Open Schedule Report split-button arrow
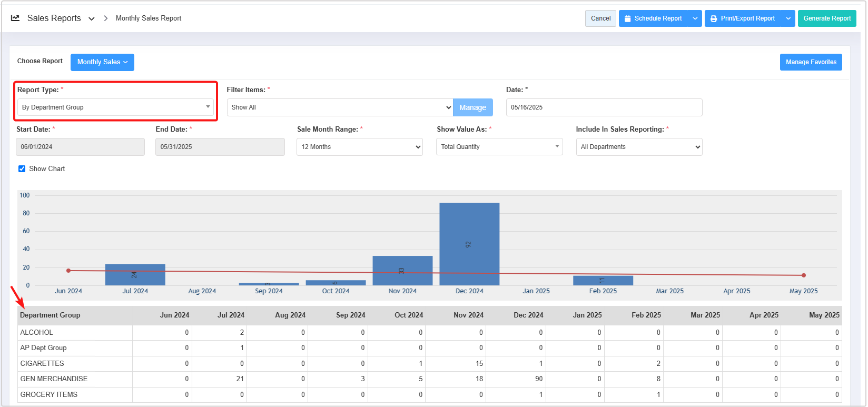The image size is (868, 407). point(695,18)
